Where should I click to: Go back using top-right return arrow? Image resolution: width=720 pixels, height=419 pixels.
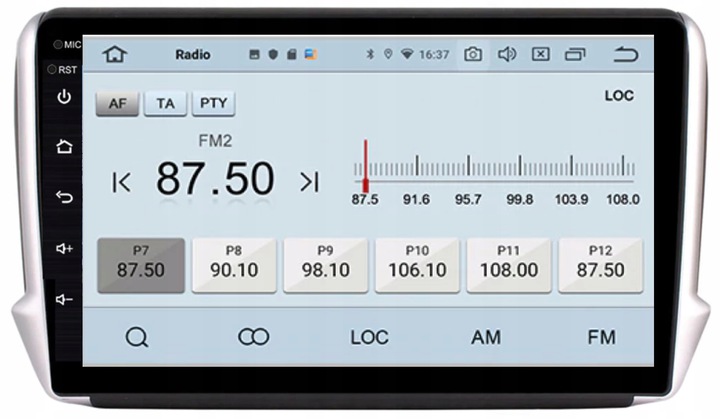point(625,54)
